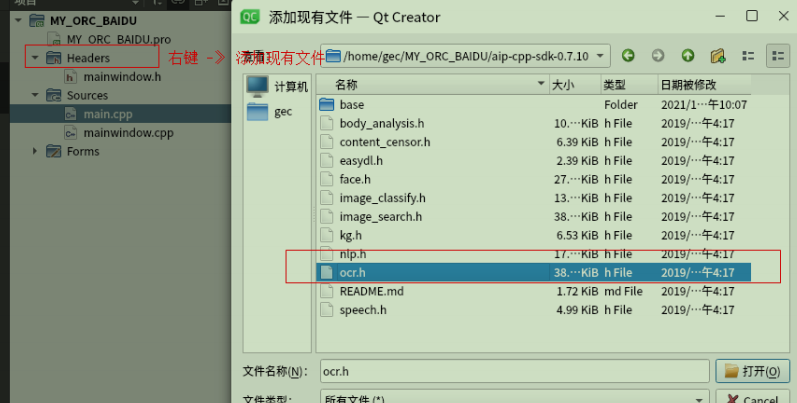
Task: Minimize the file dialog window
Action: click(x=720, y=16)
